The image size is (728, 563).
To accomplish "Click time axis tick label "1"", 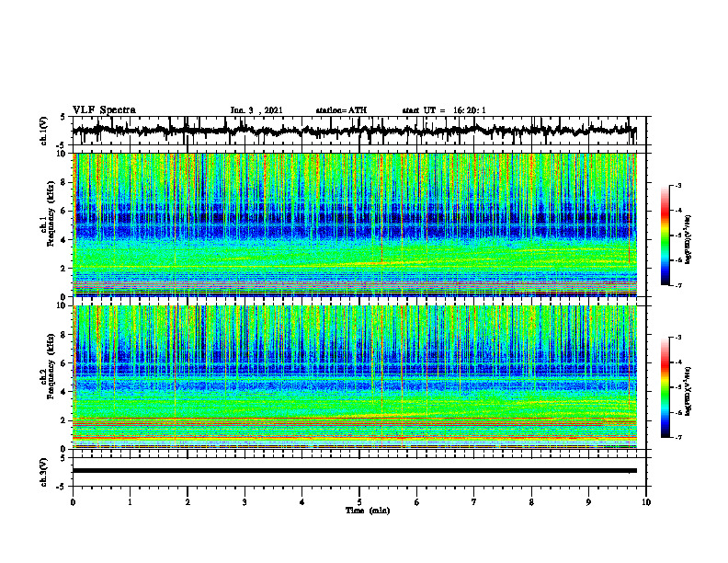I will pyautogui.click(x=130, y=502).
